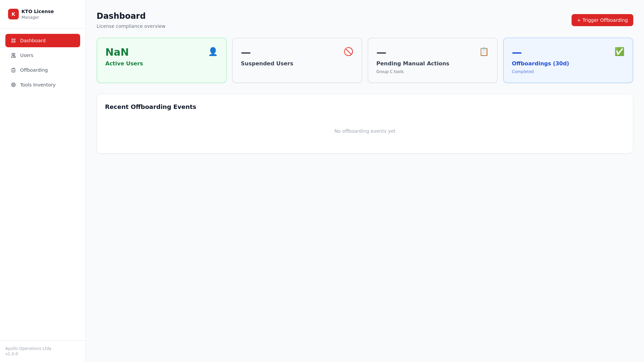Click the blue dash value on Offboardings card
This screenshot has height=362, width=644.
[517, 53]
